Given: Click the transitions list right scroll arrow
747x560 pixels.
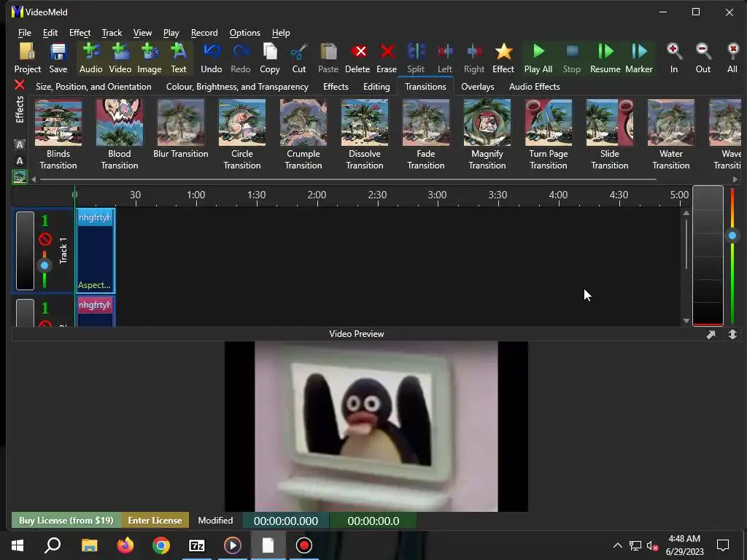Looking at the screenshot, I should 735,179.
